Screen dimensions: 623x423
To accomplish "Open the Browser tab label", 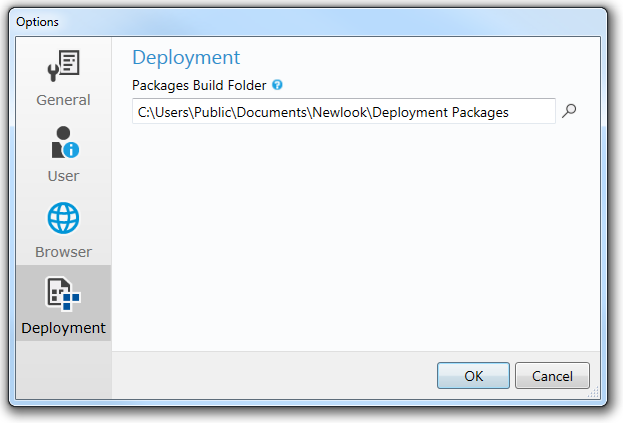I will [x=63, y=252].
